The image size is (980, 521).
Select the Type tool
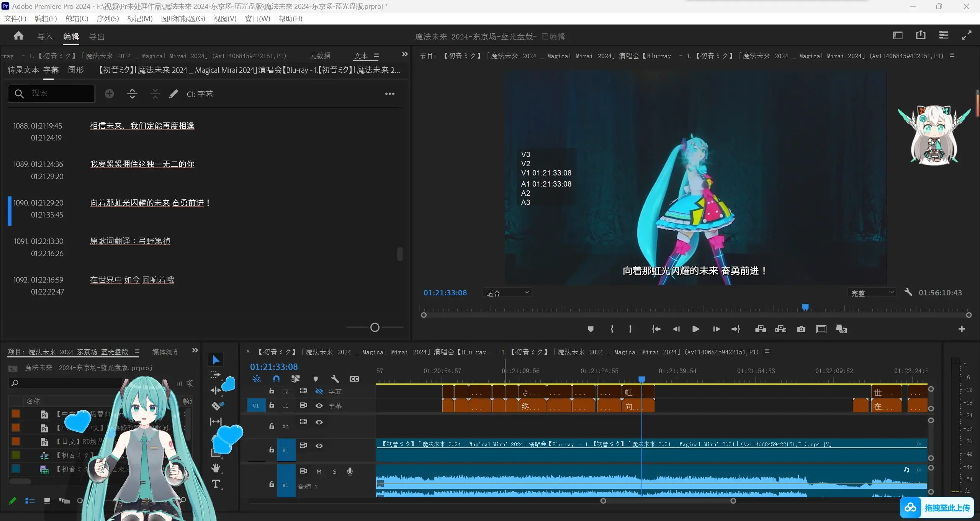[x=216, y=484]
